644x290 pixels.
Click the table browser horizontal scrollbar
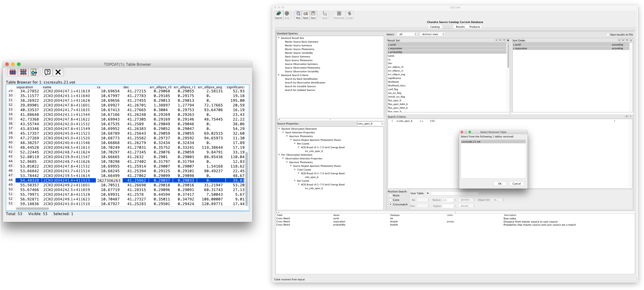tap(33, 208)
